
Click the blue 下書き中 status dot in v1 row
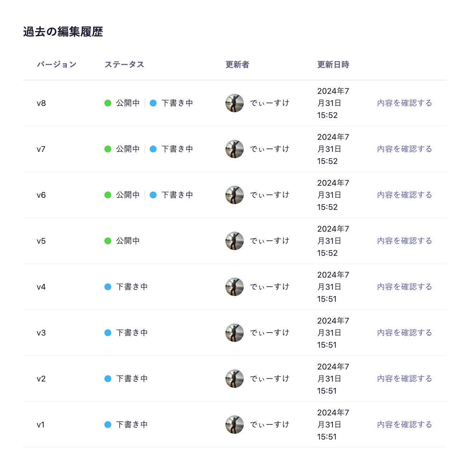(109, 424)
